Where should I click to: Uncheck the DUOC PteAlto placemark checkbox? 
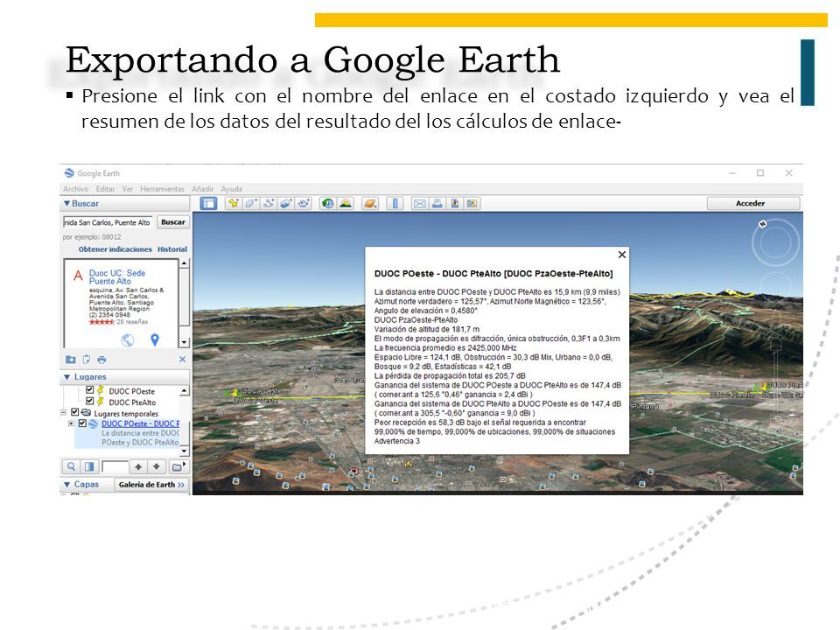(89, 401)
